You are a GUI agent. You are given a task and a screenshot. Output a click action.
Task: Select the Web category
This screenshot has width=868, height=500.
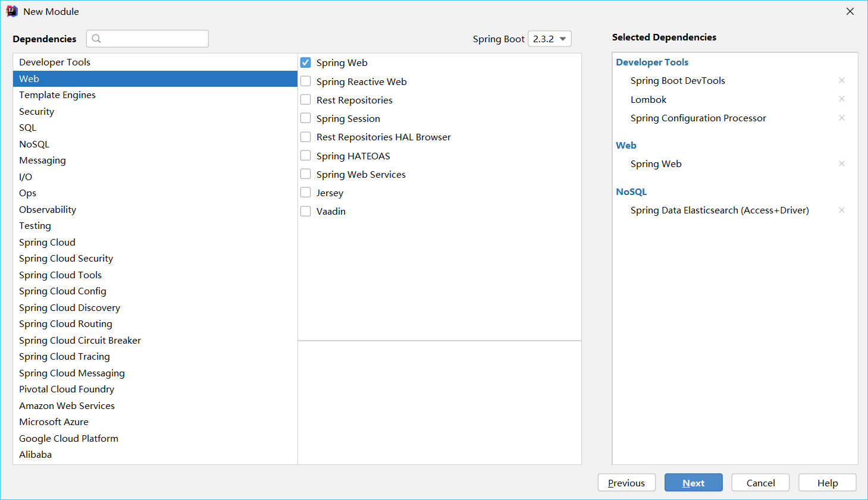click(155, 78)
